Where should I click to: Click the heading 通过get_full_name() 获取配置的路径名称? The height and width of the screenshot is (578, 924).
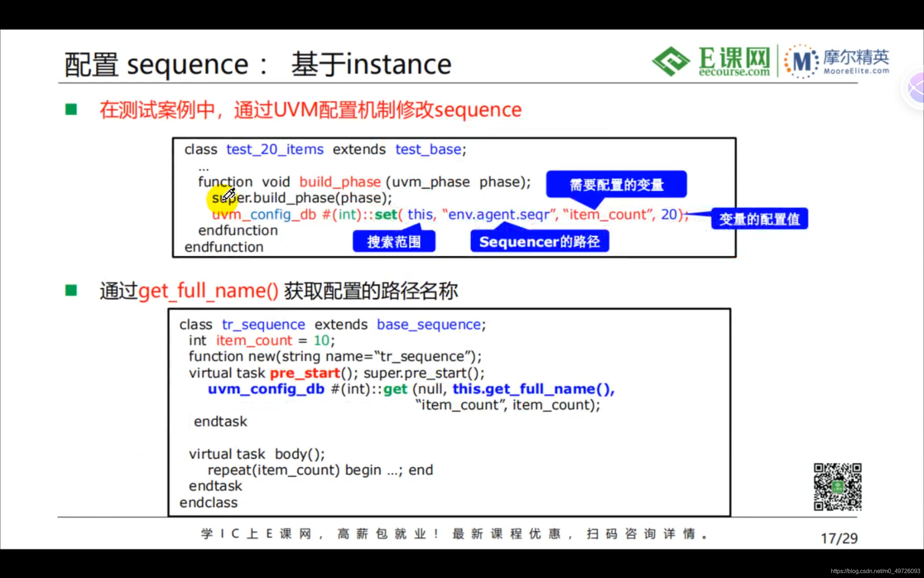pyautogui.click(x=279, y=291)
